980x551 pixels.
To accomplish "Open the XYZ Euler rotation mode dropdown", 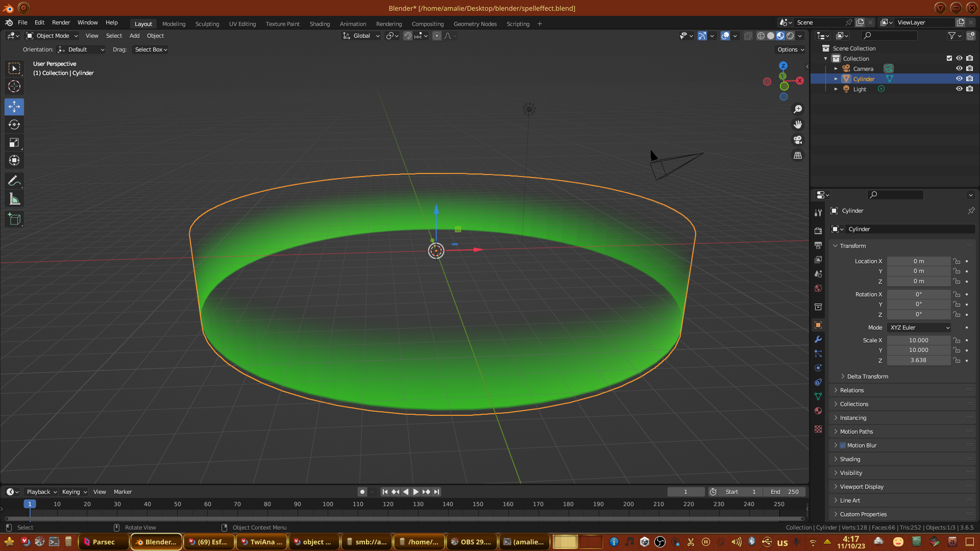I will tap(919, 328).
